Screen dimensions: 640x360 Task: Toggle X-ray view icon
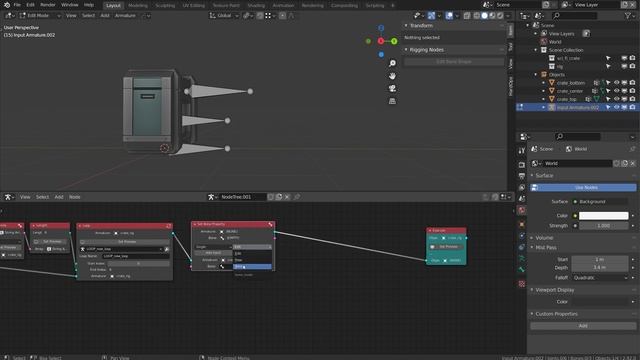(x=467, y=16)
